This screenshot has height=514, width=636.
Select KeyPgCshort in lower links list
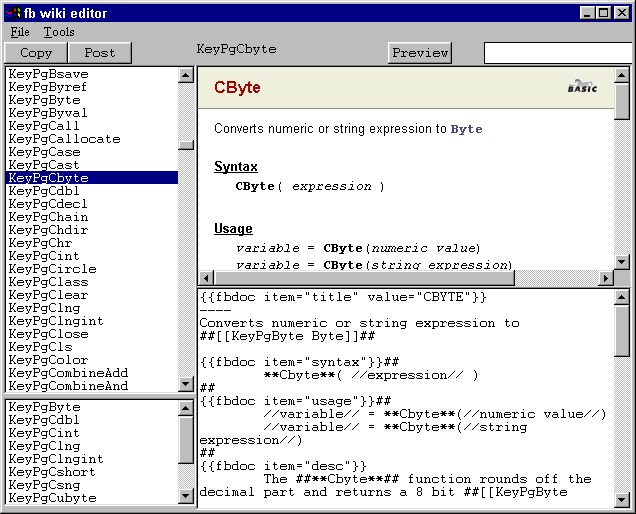click(x=92, y=472)
